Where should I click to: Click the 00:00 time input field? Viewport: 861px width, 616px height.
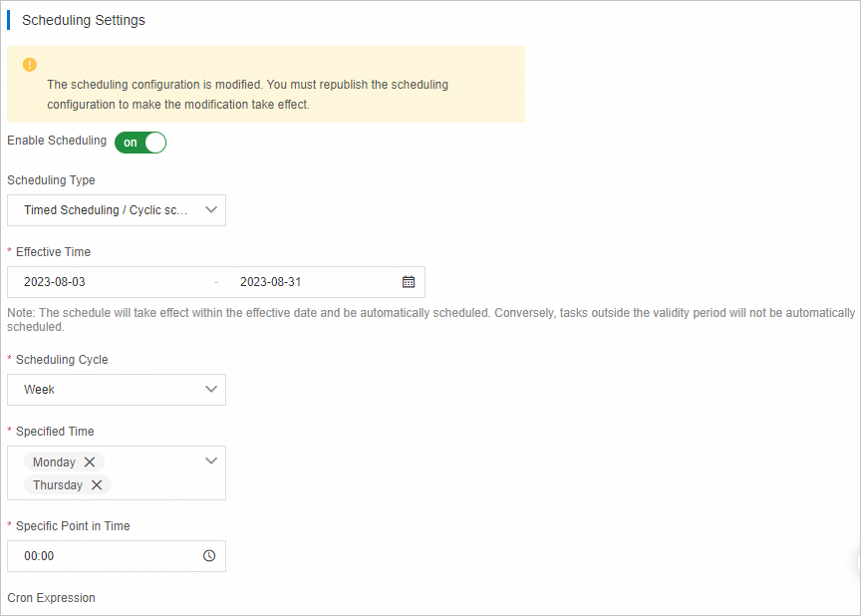[100, 556]
